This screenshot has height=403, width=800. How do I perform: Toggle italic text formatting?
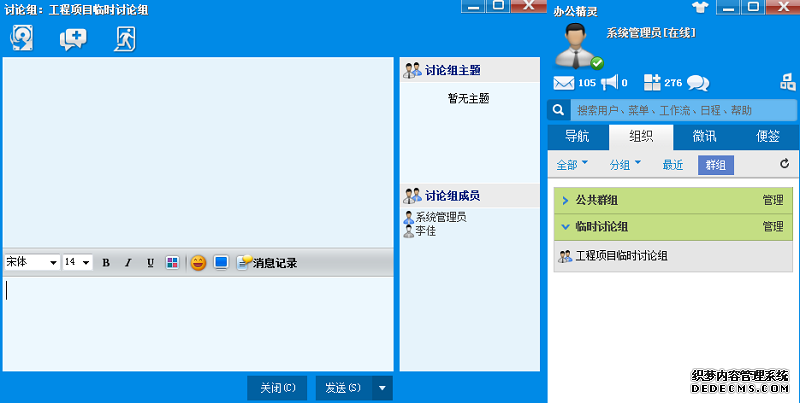point(128,263)
